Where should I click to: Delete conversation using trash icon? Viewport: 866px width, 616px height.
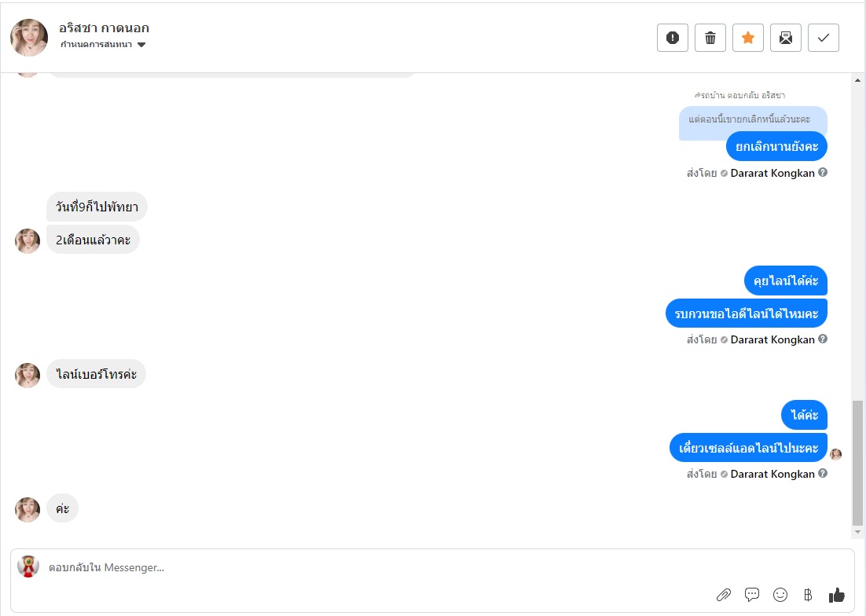(710, 38)
